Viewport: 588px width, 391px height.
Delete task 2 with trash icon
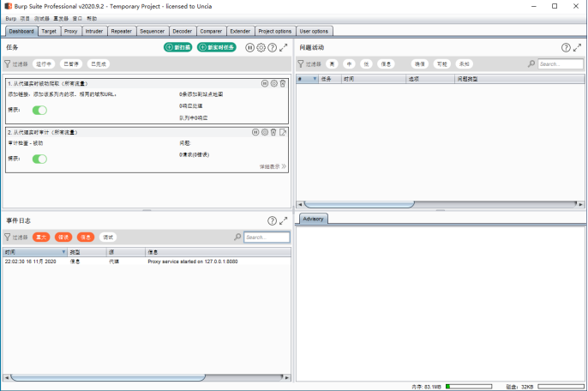[x=273, y=132]
